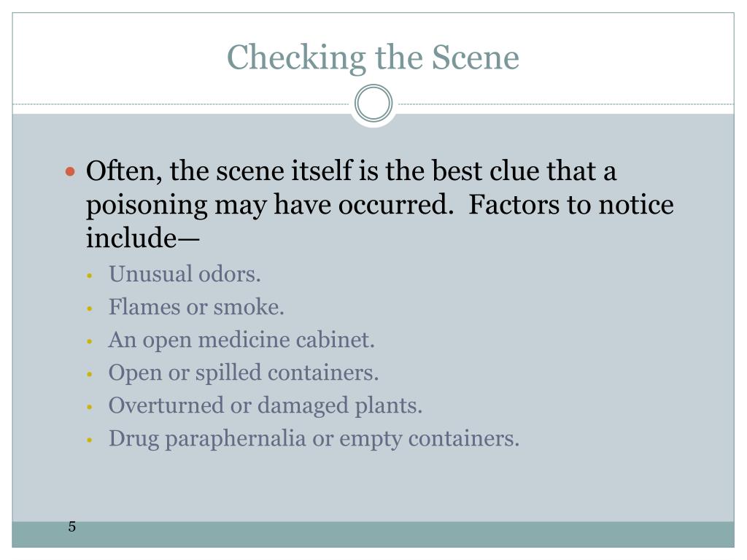Click 'An open medicine cabinet.' text
The width and height of the screenshot is (747, 560).
(x=241, y=340)
